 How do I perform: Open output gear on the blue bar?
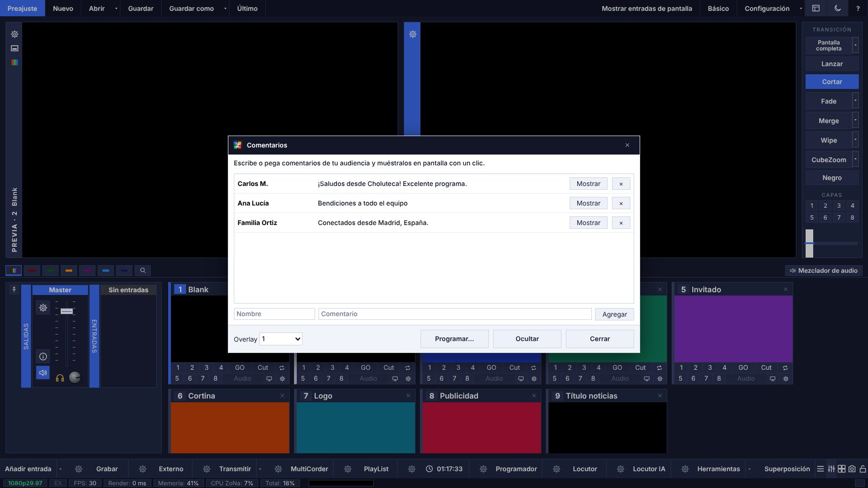[413, 34]
